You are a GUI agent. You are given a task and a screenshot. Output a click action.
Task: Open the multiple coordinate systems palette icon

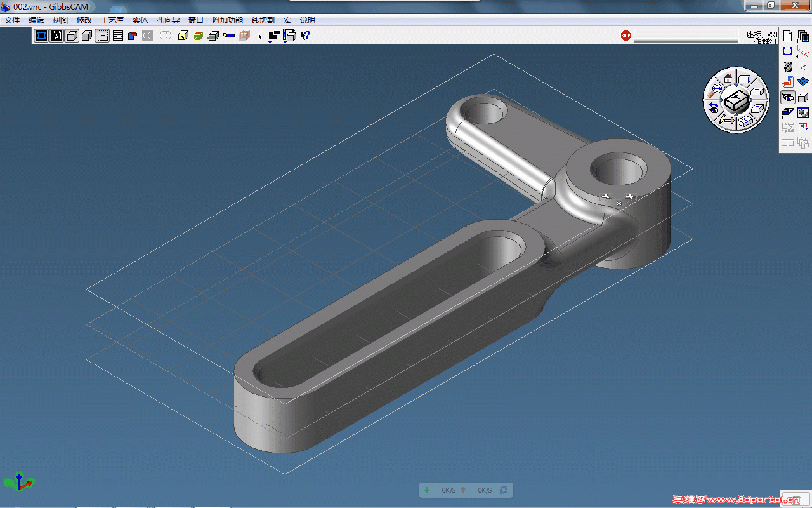click(803, 51)
